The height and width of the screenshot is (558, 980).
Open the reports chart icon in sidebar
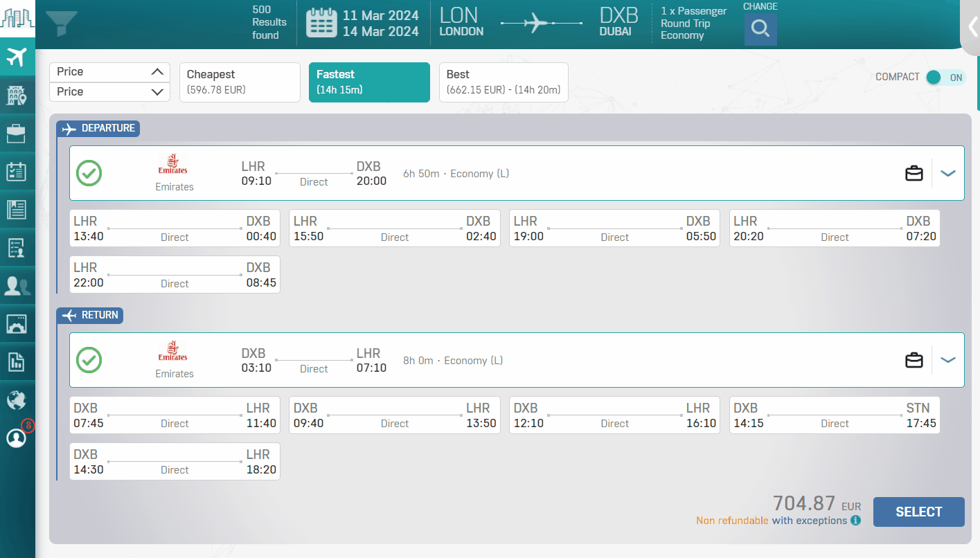(17, 361)
